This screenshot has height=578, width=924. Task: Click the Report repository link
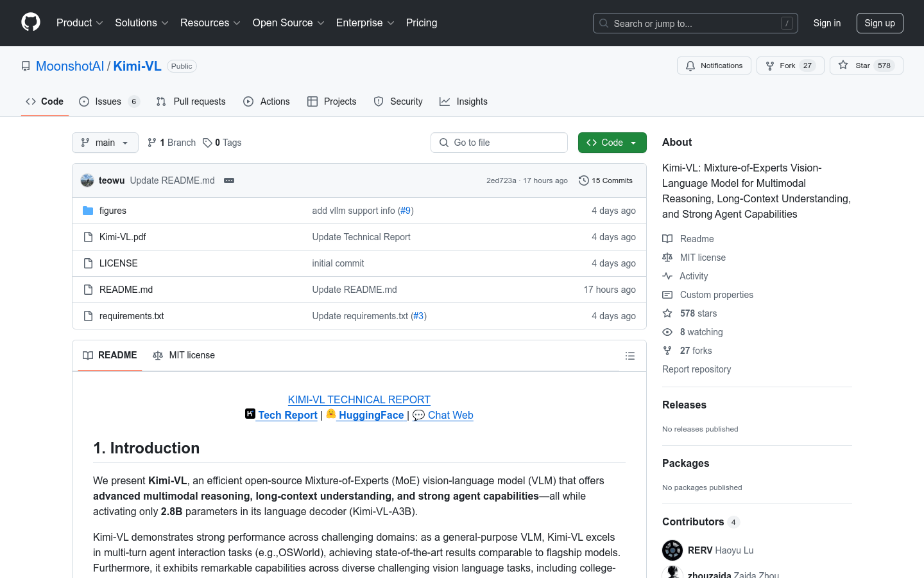(x=697, y=369)
